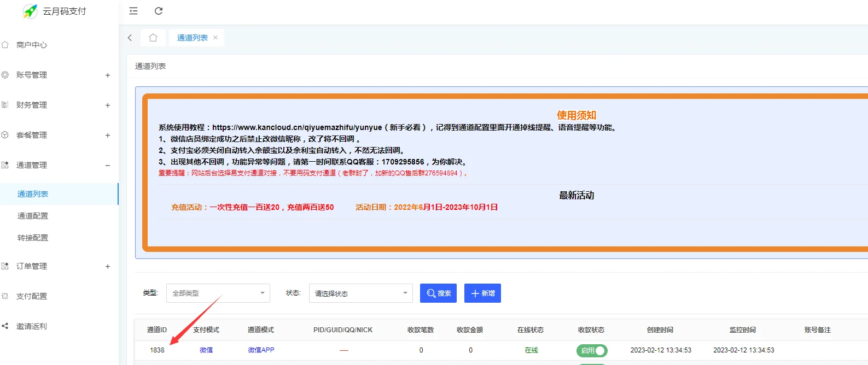Click the 套餐管理 cube icon

click(5, 135)
